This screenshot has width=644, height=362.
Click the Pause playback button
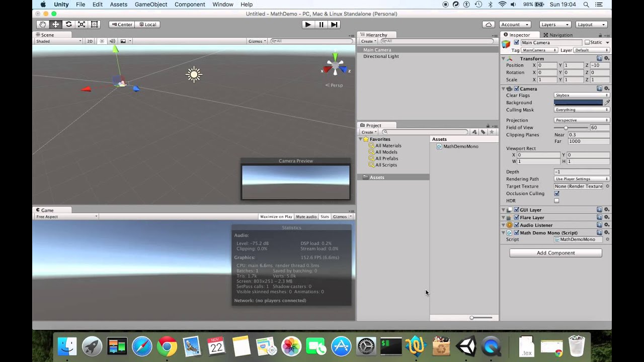321,24
